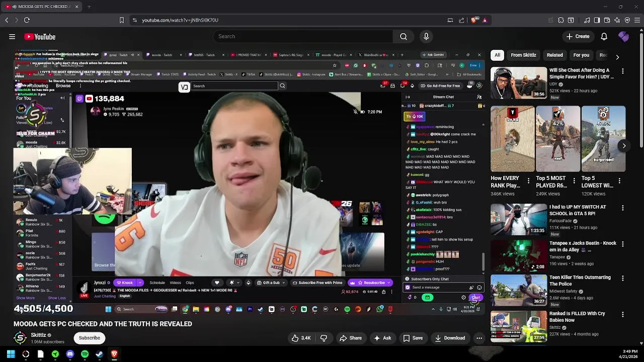Open the Skittlz channel name link
Screen dimensions: 644x362
click(38, 335)
